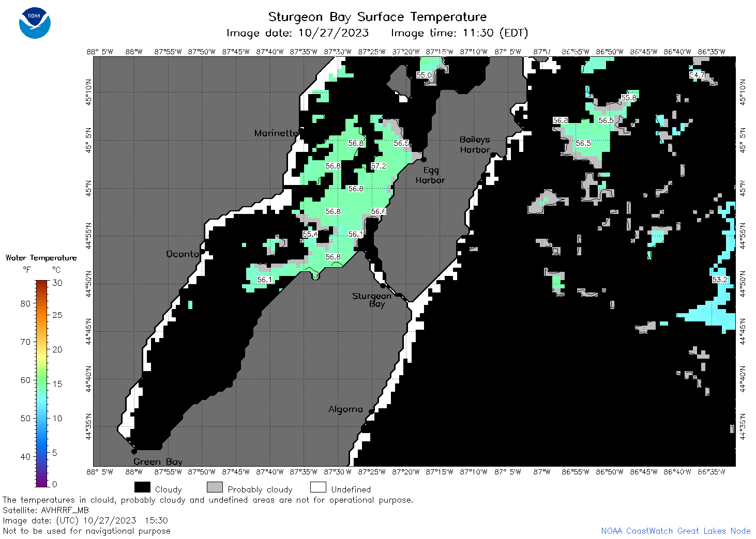
Task: Click the 53.2 temperature reading
Action: [720, 280]
